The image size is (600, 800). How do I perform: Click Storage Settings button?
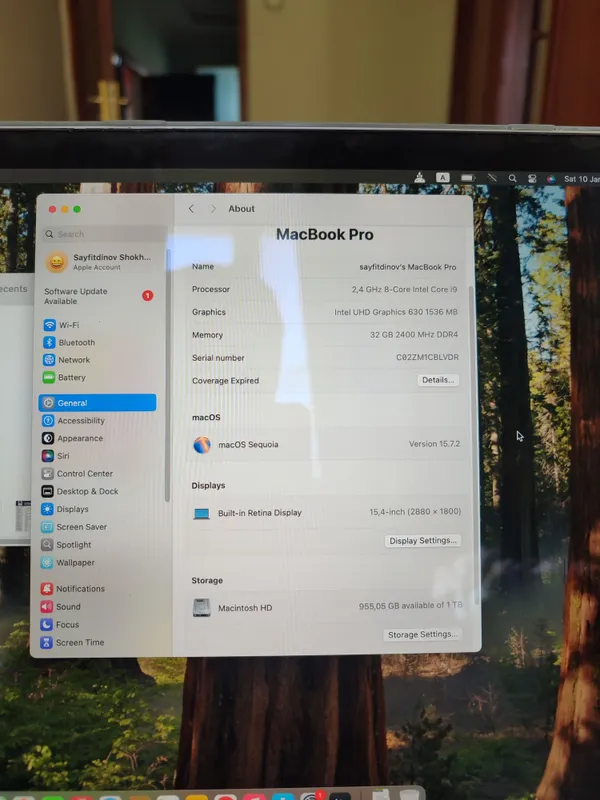pos(422,635)
